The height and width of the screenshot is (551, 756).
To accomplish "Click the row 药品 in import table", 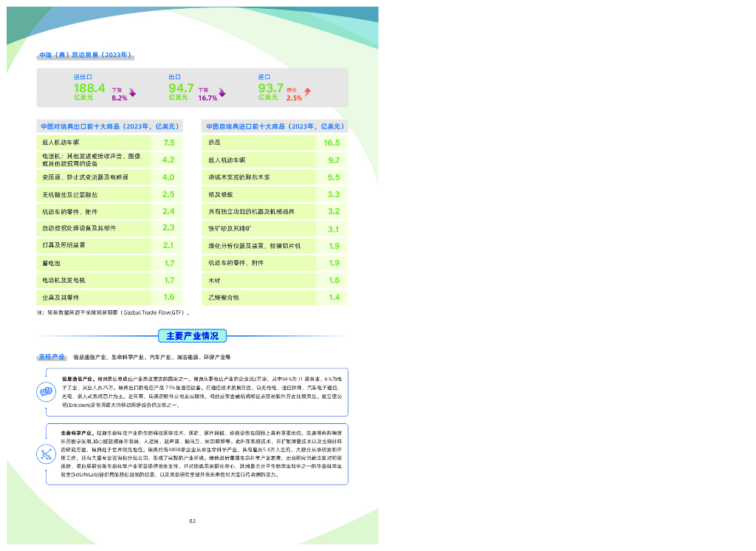I will coord(275,143).
